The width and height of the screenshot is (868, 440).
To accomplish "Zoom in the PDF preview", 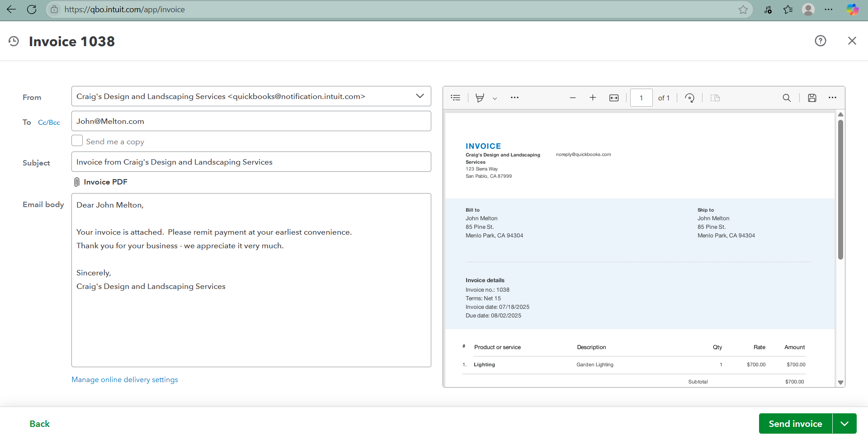I will click(x=593, y=98).
